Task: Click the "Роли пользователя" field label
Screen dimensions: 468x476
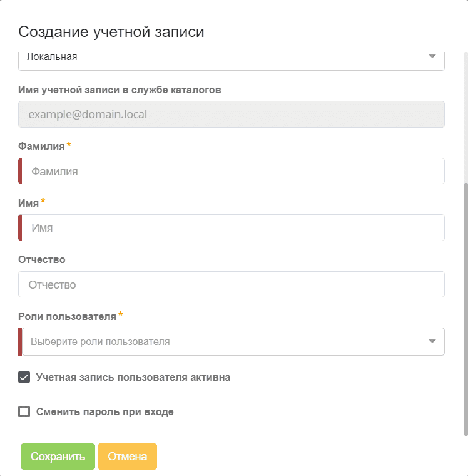Action: (67, 316)
